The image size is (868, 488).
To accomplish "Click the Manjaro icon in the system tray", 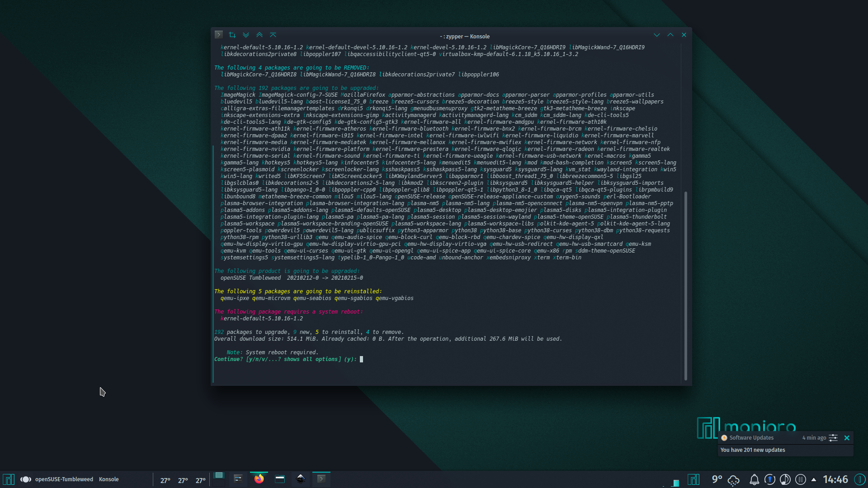I will [x=693, y=479].
